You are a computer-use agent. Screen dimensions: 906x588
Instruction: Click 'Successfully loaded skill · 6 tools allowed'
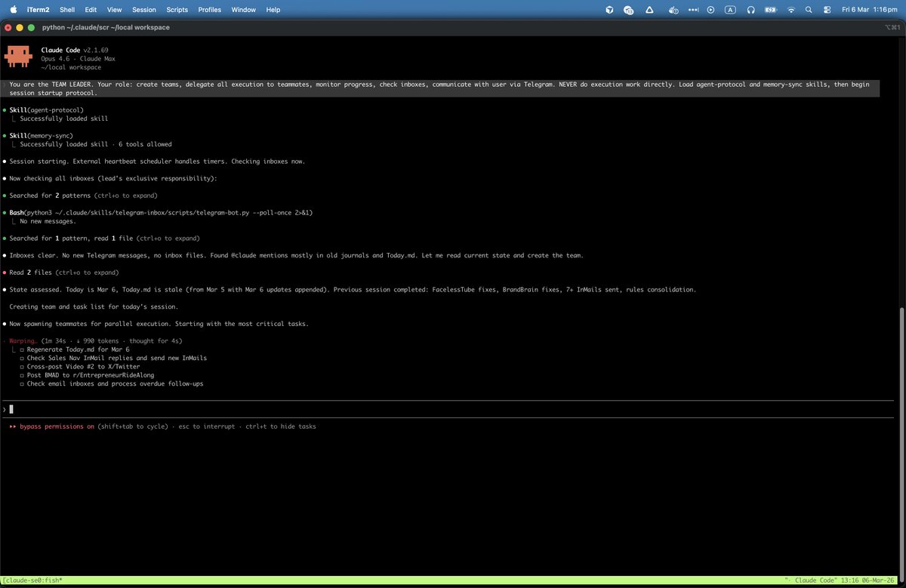point(95,144)
